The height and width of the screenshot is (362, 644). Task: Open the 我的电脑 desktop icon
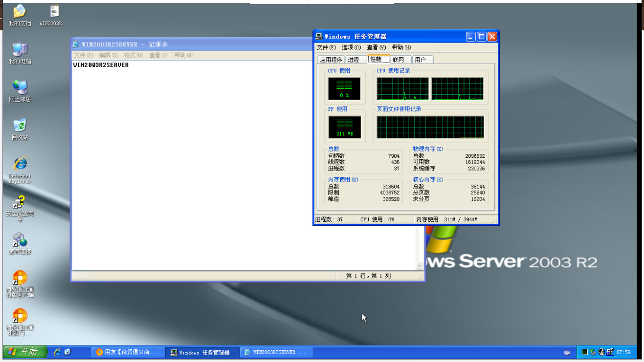point(20,50)
